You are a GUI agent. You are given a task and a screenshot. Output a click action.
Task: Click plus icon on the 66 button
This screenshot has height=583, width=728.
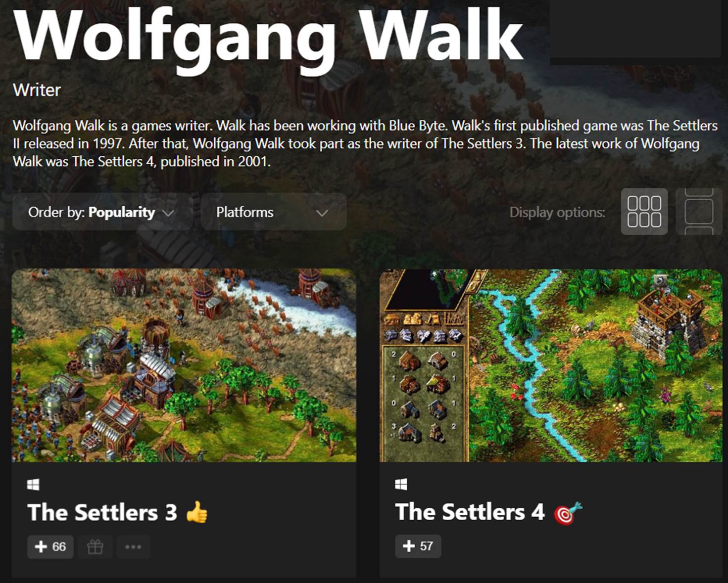click(41, 547)
